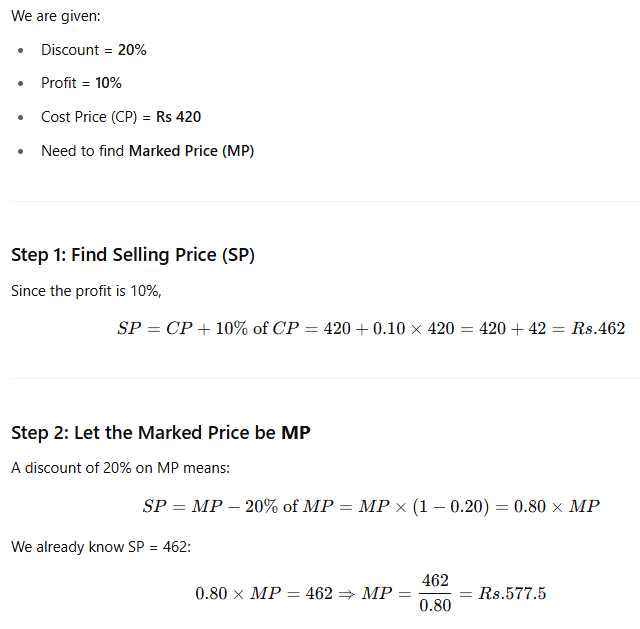Click the bold 'Marked Price (MP)' text

(191, 151)
